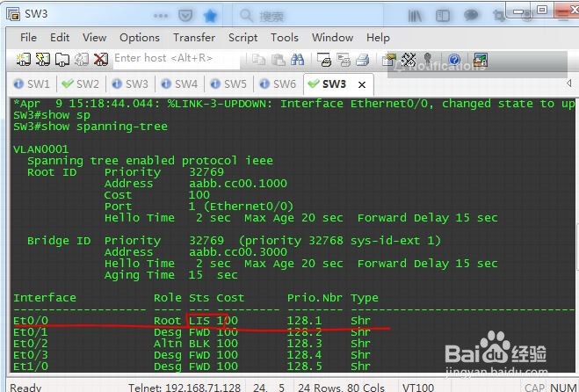
Task: Switch to the SW1 session tab
Action: pyautogui.click(x=32, y=83)
